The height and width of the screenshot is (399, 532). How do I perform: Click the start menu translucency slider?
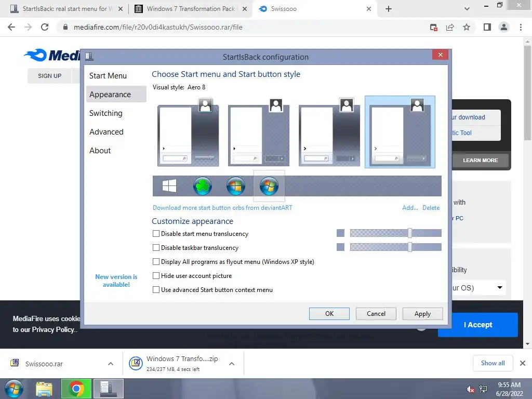click(x=395, y=233)
